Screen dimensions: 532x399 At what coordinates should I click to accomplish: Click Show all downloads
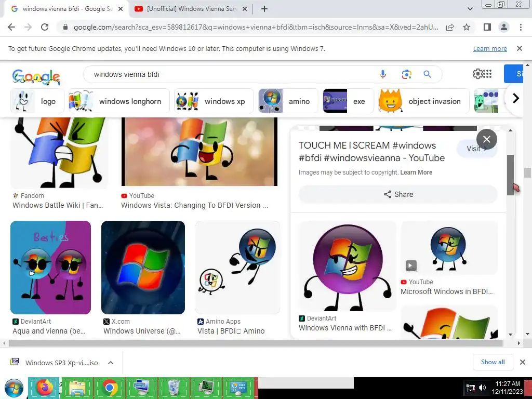(493, 362)
